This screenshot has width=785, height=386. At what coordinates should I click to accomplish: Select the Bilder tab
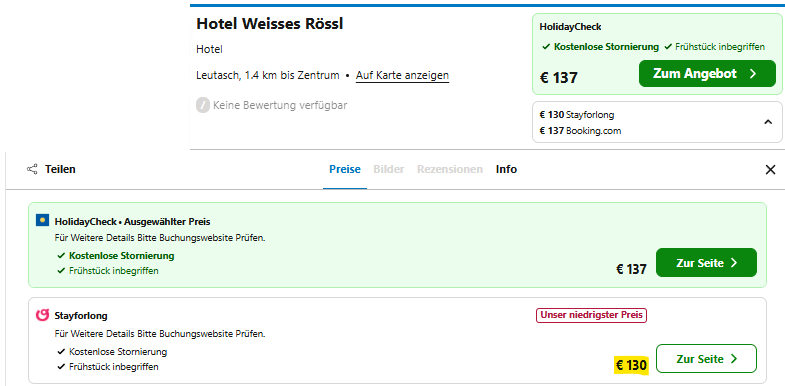(x=388, y=169)
